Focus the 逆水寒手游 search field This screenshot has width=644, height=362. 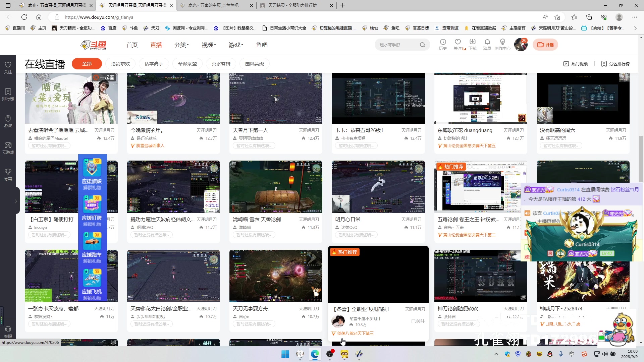click(x=397, y=45)
